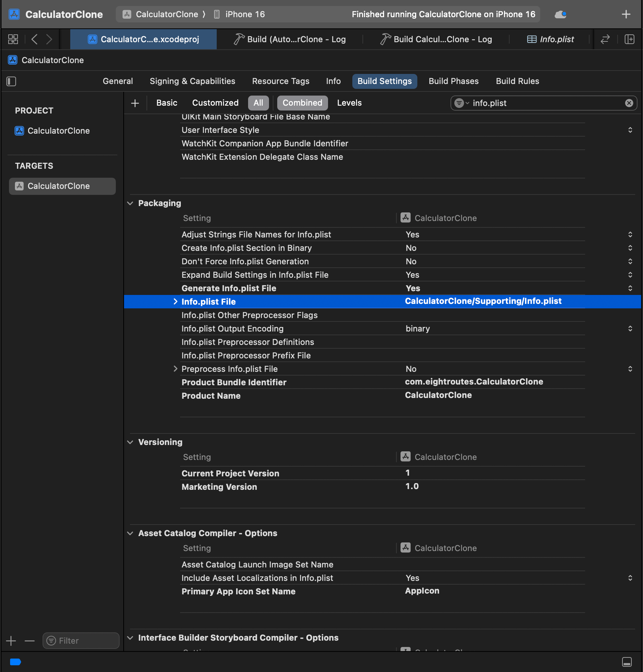Select the Product Name value
Screen dimensions: 643x672
(x=438, y=395)
